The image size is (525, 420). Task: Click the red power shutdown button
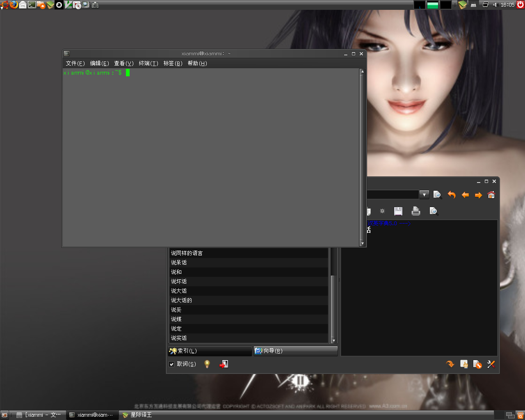tap(520, 5)
